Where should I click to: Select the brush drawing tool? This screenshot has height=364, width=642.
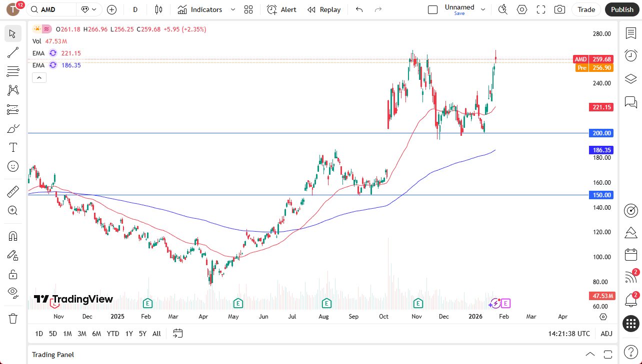(x=13, y=128)
